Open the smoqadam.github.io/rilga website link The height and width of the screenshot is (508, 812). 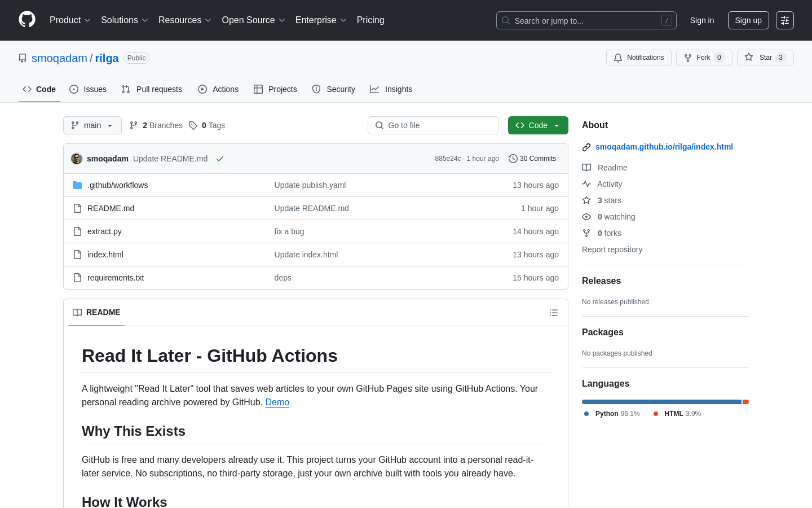coord(664,147)
